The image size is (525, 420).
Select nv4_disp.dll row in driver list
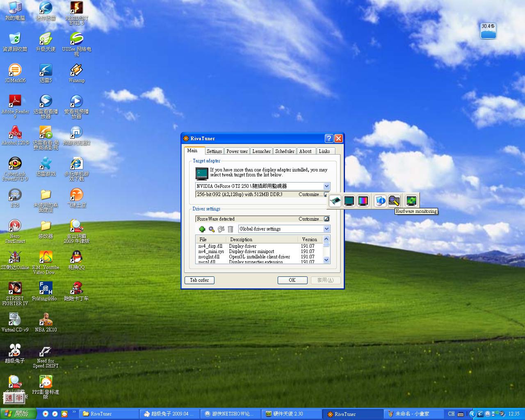click(x=259, y=246)
